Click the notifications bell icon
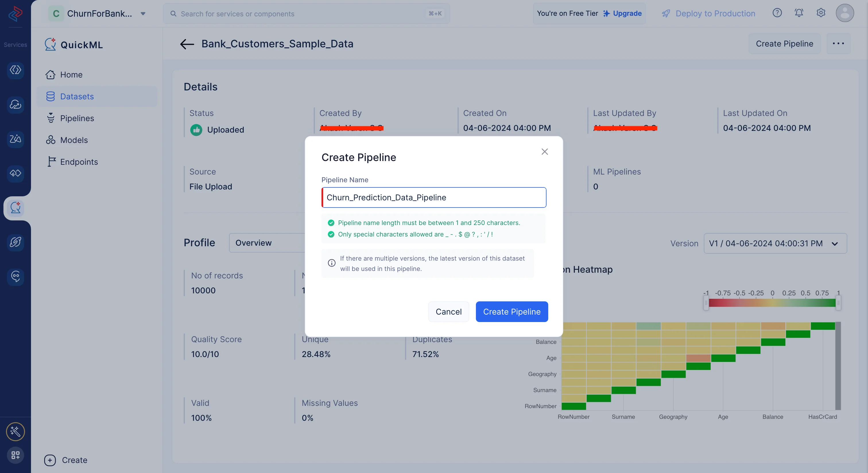The image size is (868, 473). [799, 13]
